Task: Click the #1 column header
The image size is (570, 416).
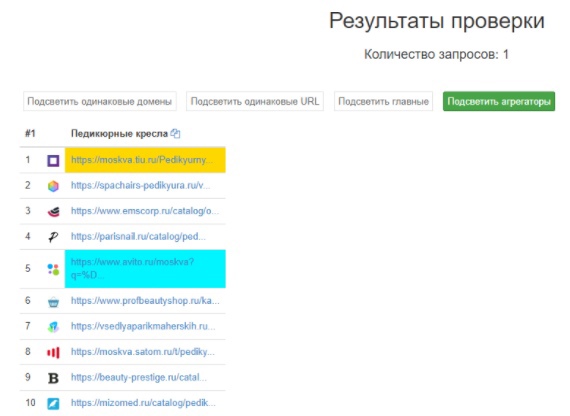Action: tap(30, 134)
